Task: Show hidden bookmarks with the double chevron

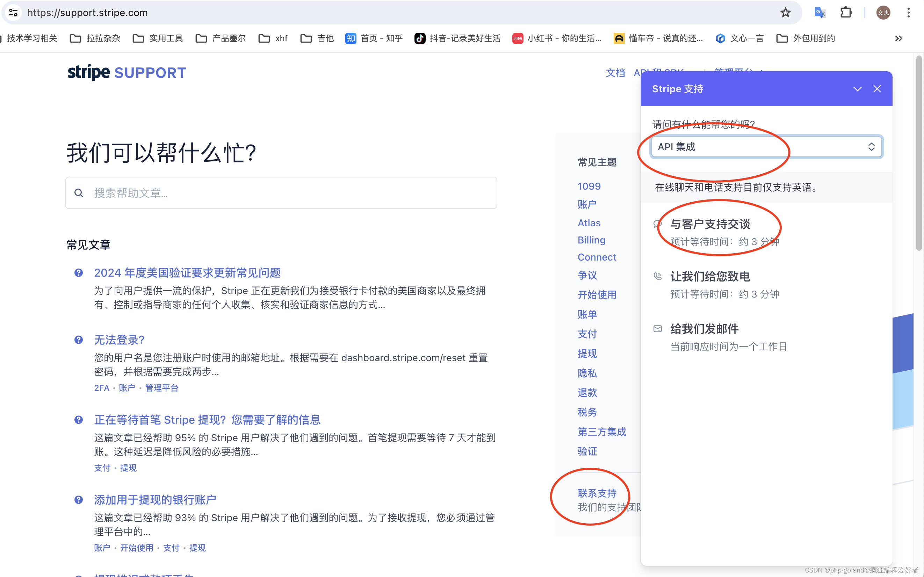Action: (898, 38)
